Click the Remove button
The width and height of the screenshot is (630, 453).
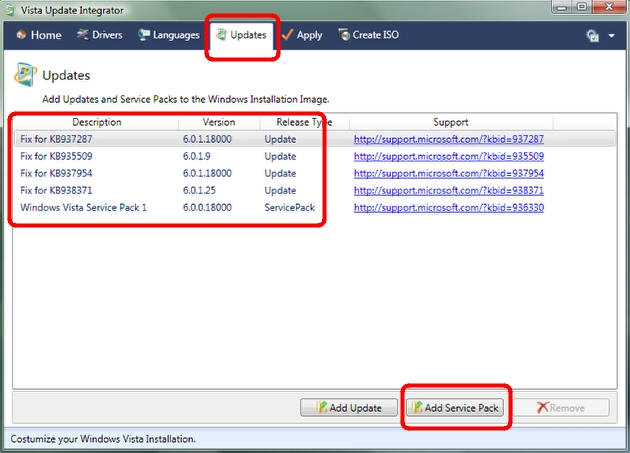tap(561, 408)
